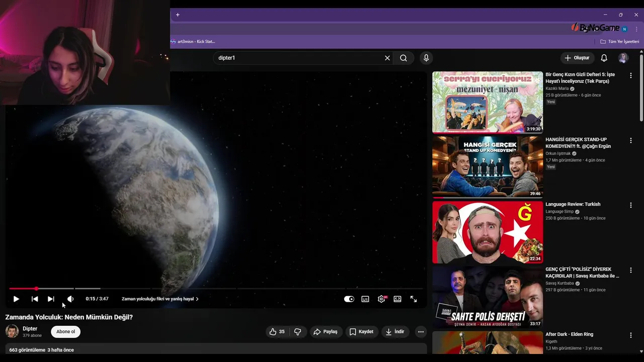Image resolution: width=644 pixels, height=362 pixels.
Task: Subscribe with the Abone ol button
Action: pos(65,332)
